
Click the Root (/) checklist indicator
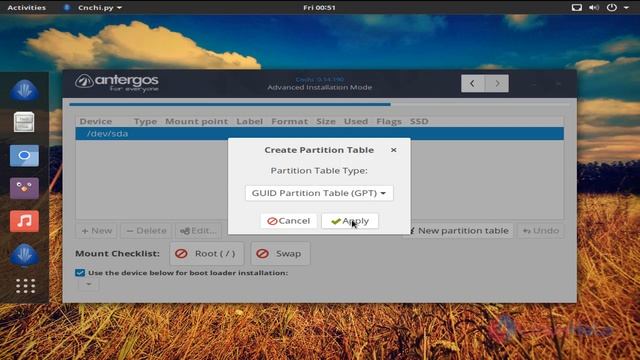click(x=207, y=253)
